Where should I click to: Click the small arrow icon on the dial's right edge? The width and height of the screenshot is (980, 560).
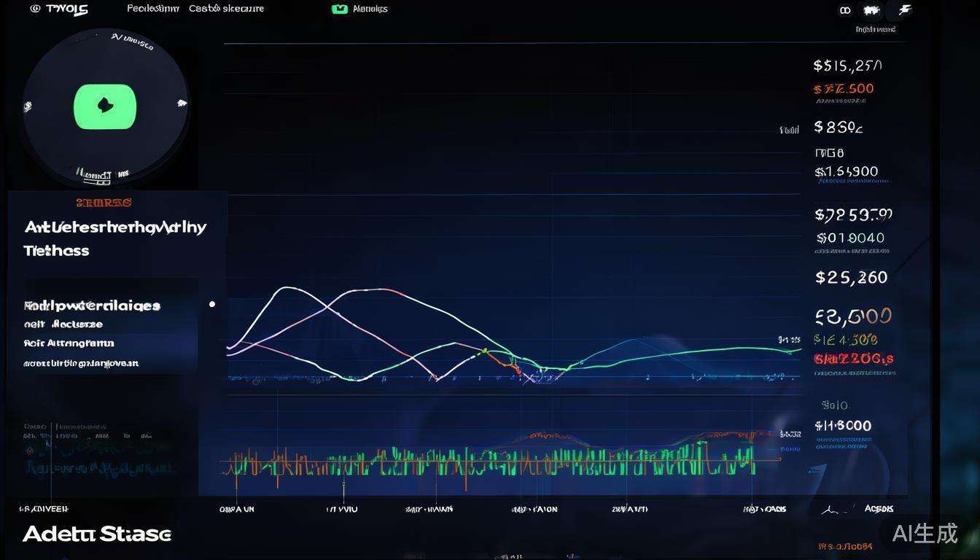[x=182, y=104]
